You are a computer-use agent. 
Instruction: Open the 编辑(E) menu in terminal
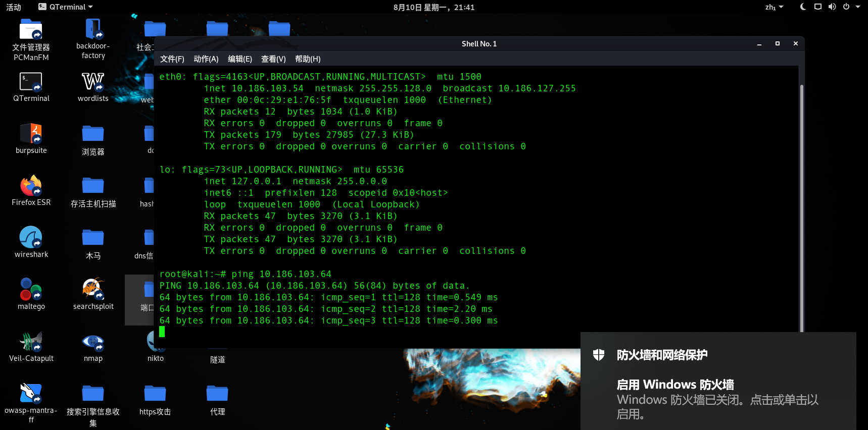(240, 59)
